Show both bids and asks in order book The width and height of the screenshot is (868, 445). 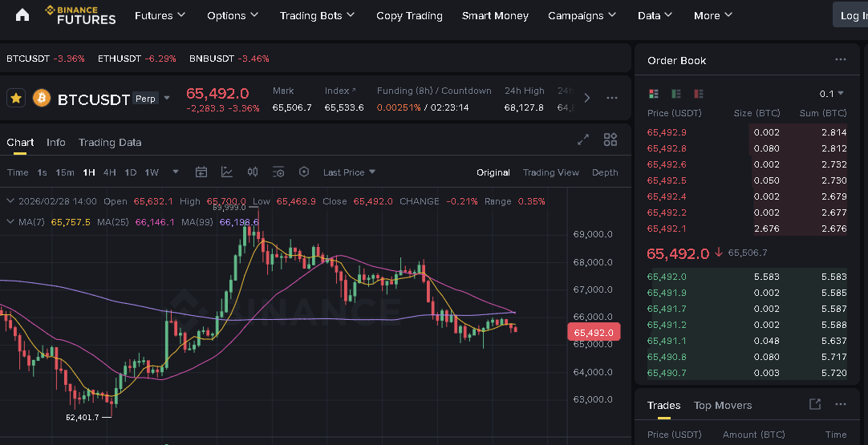coord(654,94)
